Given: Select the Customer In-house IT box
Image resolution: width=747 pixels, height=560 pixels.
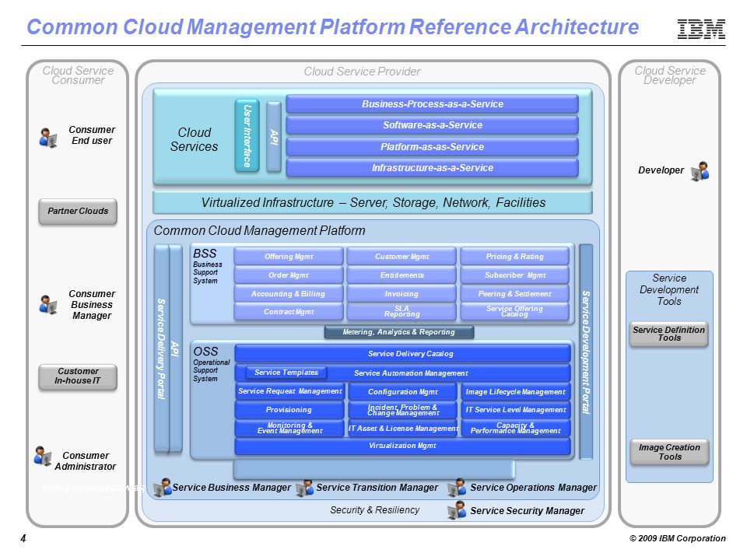Looking at the screenshot, I should 78,376.
